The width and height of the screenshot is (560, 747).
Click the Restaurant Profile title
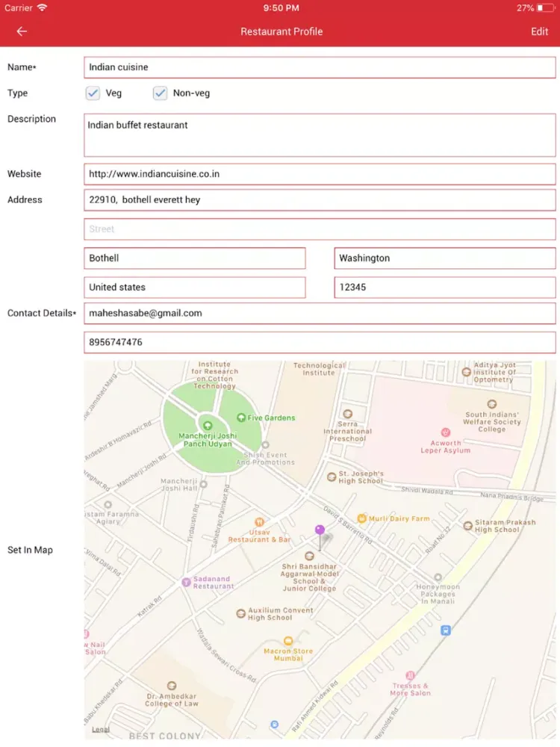281,31
